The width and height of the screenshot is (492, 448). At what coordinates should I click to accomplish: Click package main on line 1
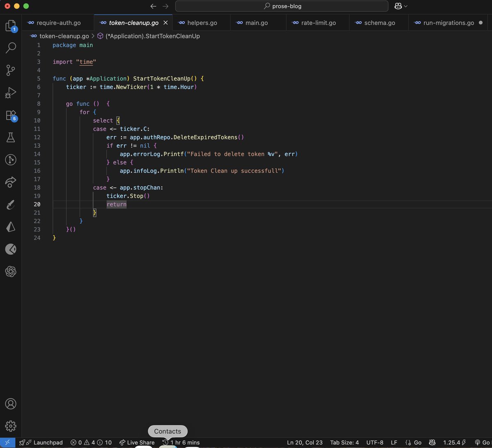point(73,45)
